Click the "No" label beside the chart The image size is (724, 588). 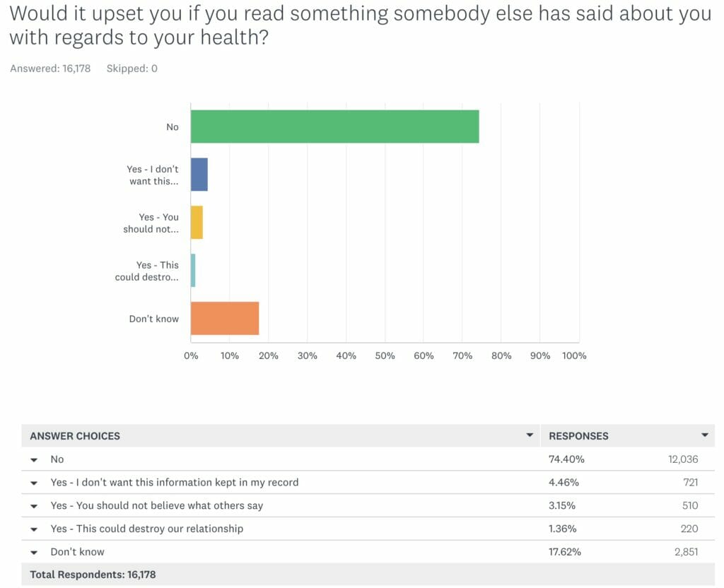pos(173,127)
